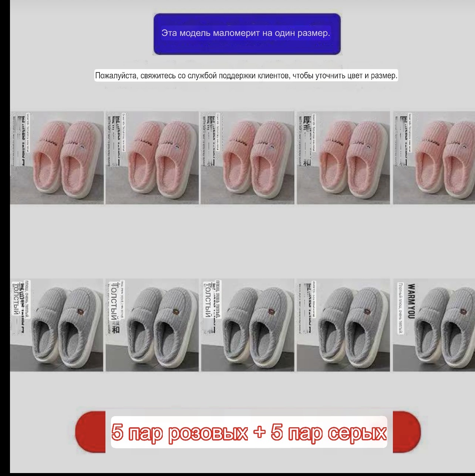Open the third pink slippers image
Screen dimensions: 475x476
[x=247, y=157]
